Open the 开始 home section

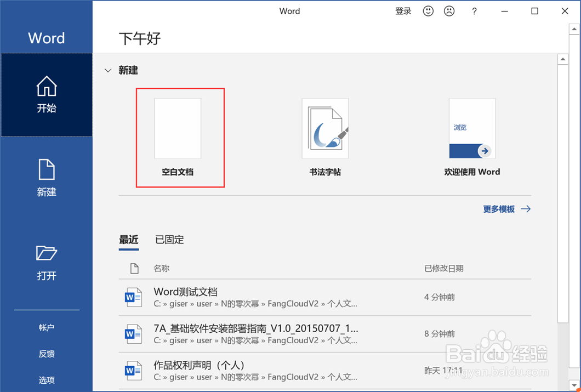point(47,95)
